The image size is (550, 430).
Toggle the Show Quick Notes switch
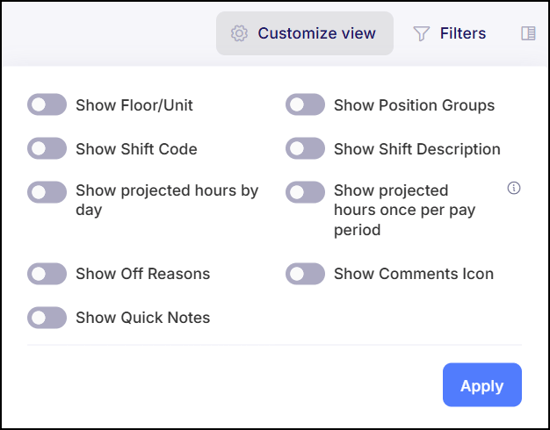click(47, 317)
